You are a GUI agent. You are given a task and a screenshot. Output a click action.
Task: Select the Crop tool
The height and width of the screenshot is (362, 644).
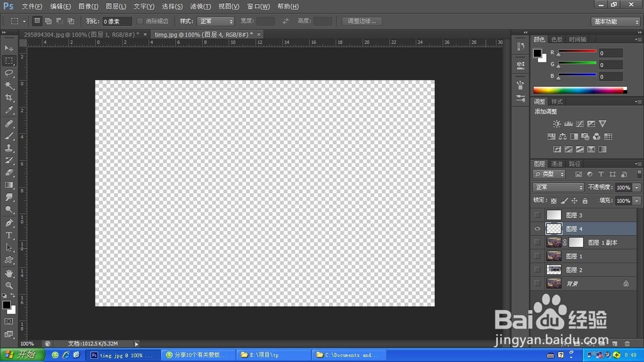coord(8,98)
